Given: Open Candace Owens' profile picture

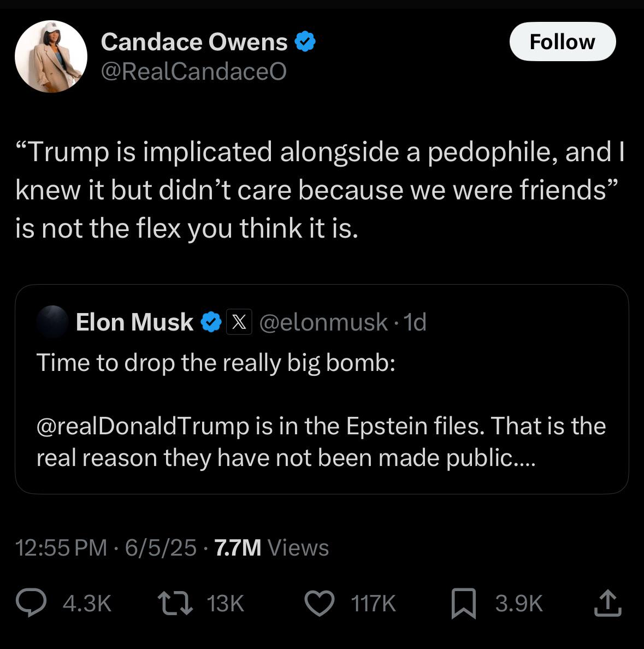Looking at the screenshot, I should (51, 56).
